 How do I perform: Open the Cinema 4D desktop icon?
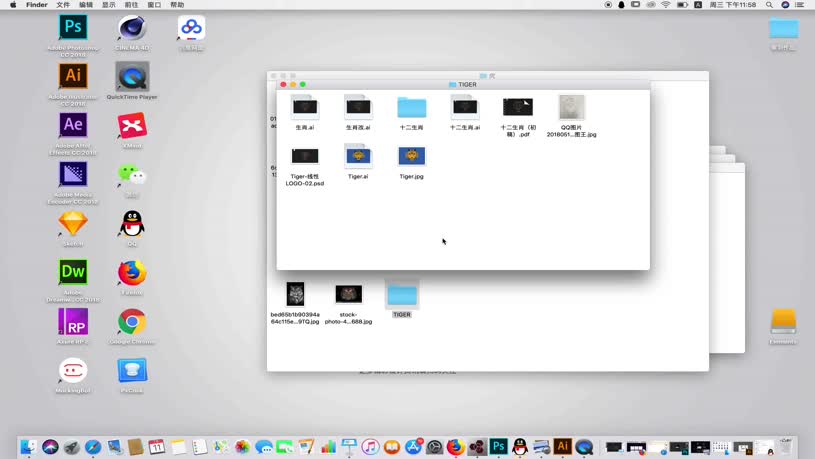coord(132,27)
